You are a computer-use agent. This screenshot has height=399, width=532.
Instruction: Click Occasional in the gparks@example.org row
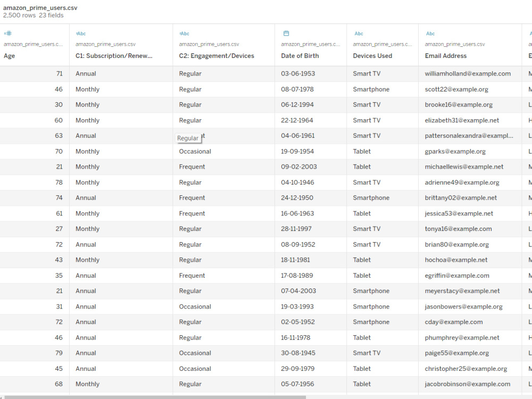[195, 151]
